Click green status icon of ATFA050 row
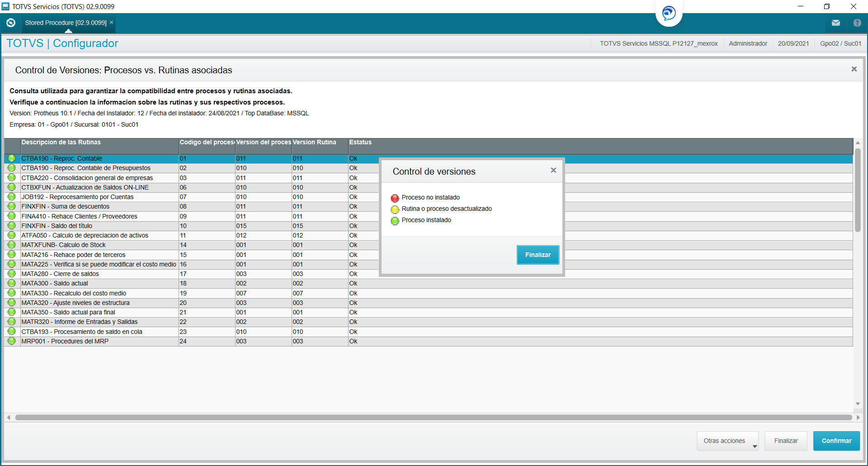Screen dimensions: 868x466 pos(12,235)
